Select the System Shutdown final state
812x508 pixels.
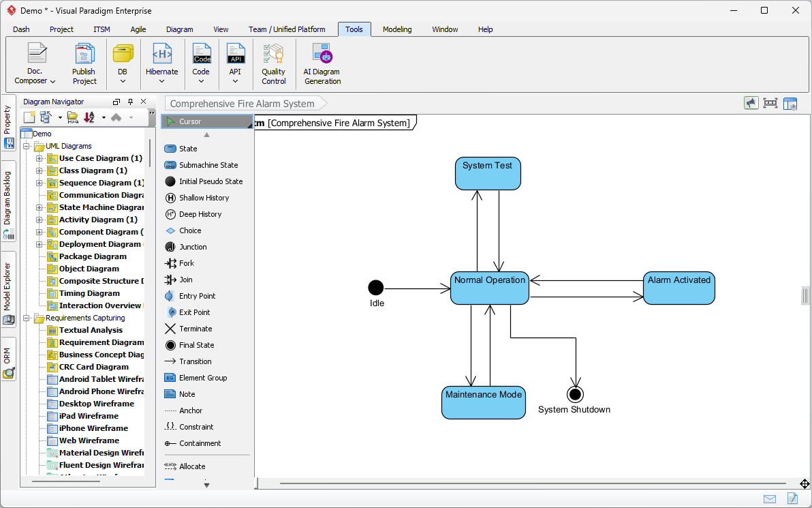pos(575,395)
